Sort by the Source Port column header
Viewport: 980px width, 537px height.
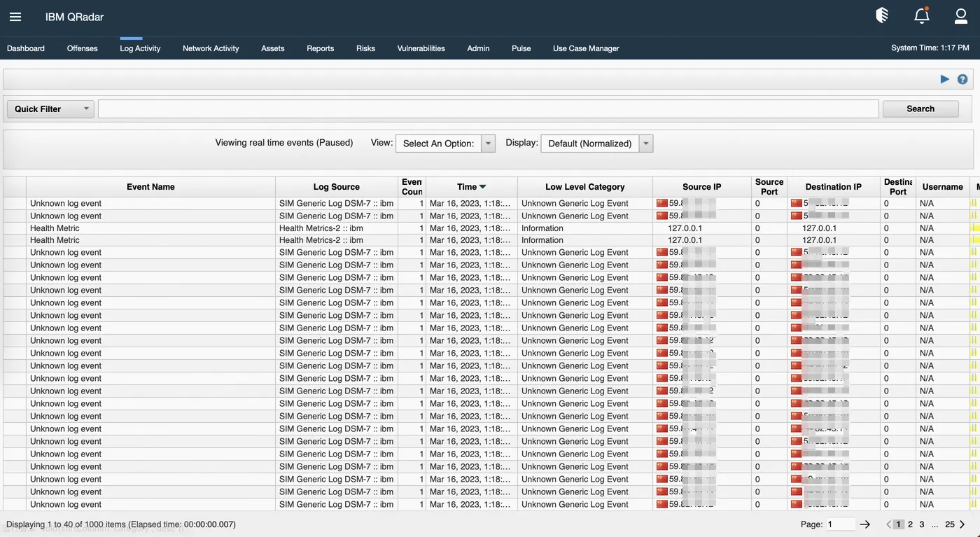(x=769, y=187)
